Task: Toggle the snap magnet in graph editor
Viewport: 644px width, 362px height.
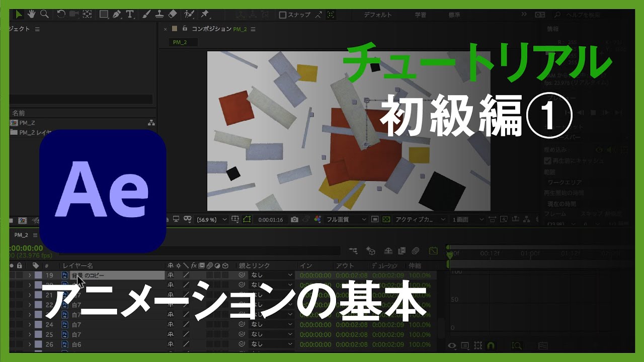Action: pos(491,346)
